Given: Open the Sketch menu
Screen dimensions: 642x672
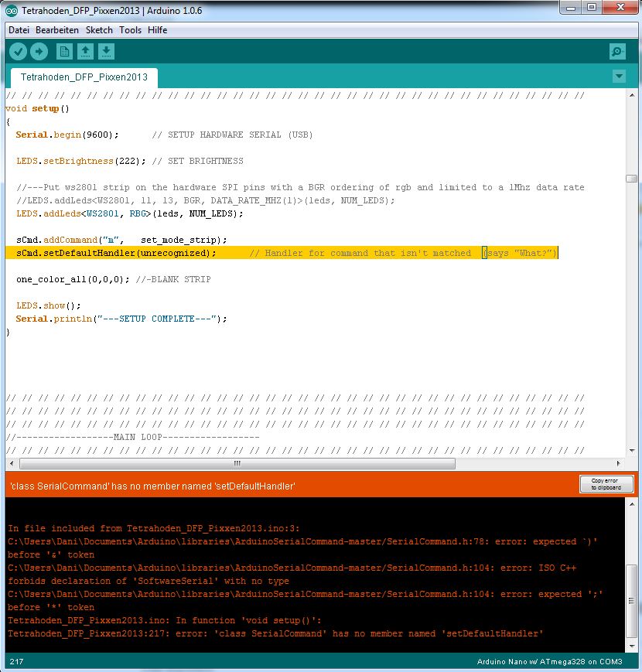Looking at the screenshot, I should pyautogui.click(x=99, y=30).
